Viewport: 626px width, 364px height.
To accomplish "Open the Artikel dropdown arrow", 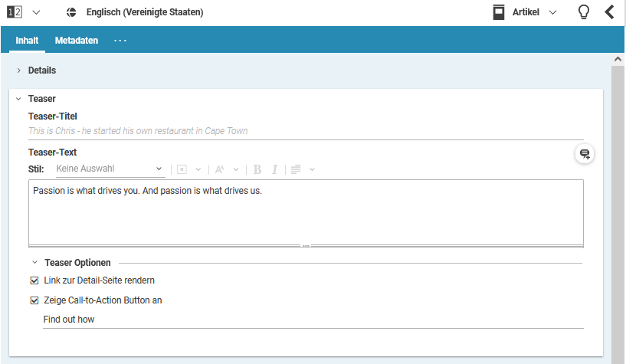I will (x=553, y=12).
